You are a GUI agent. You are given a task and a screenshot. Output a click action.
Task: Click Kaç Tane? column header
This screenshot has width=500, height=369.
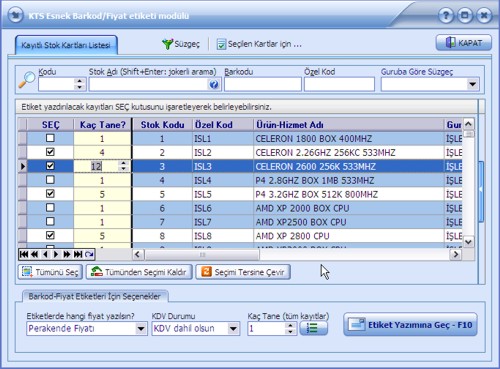point(102,125)
